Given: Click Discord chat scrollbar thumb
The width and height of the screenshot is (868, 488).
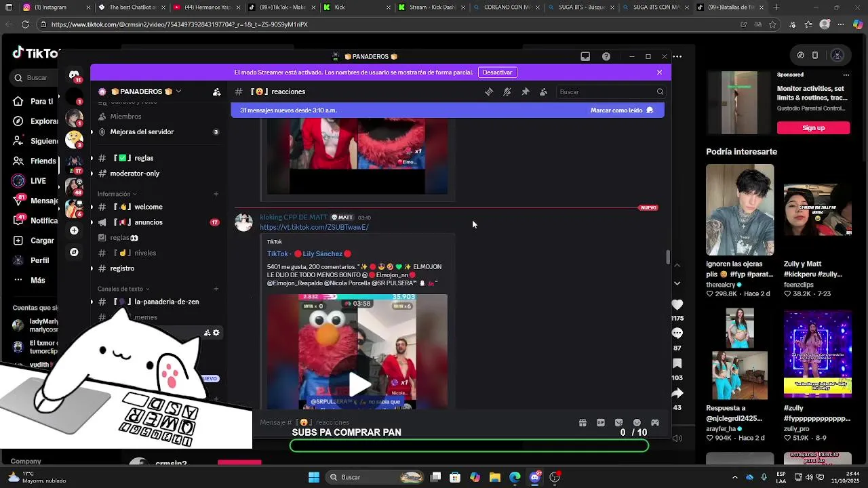Looking at the screenshot, I should [667, 257].
